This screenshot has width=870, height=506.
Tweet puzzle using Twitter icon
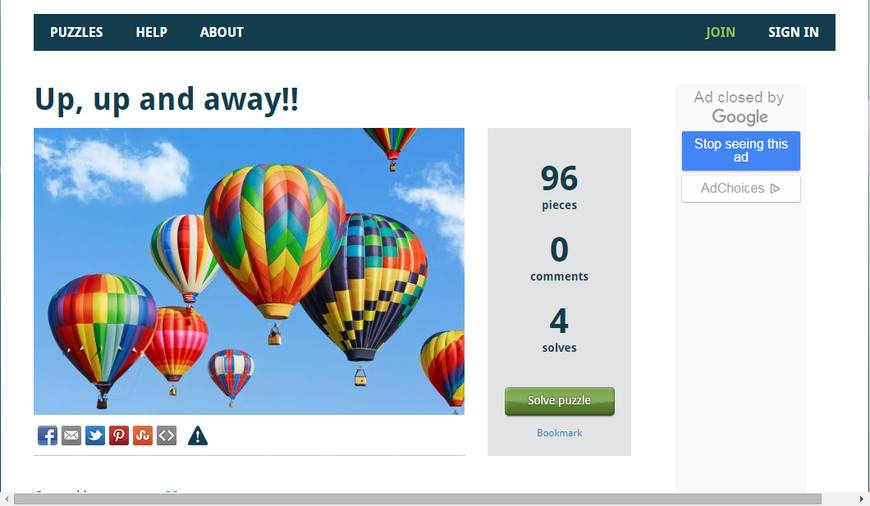click(x=95, y=436)
